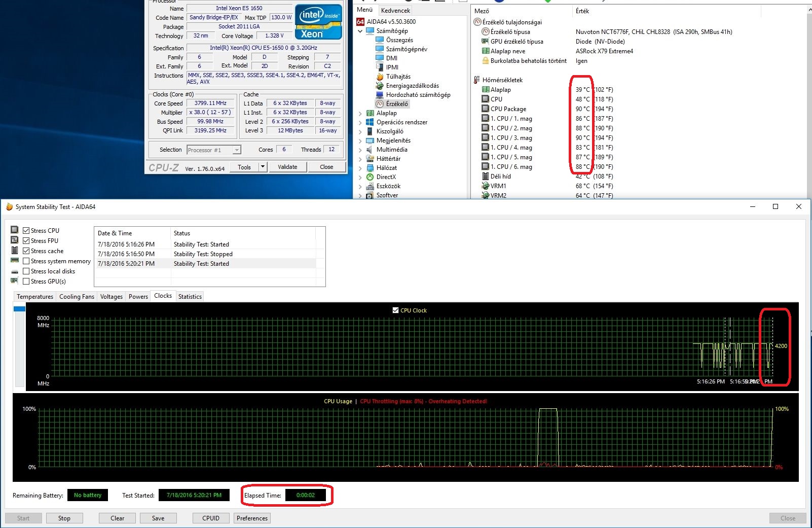812x528 pixels.
Task: Click the AIDA64 v5.50.3600 root icon
Action: click(x=360, y=22)
